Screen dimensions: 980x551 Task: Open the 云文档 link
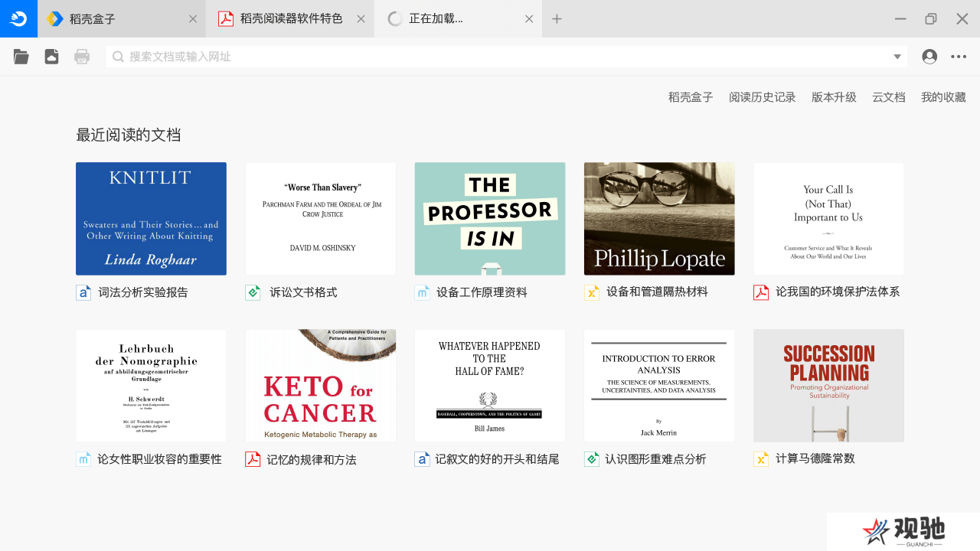tap(889, 97)
